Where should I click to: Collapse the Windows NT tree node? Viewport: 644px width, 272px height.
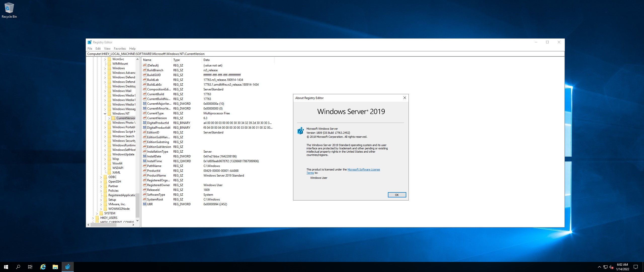(105, 114)
